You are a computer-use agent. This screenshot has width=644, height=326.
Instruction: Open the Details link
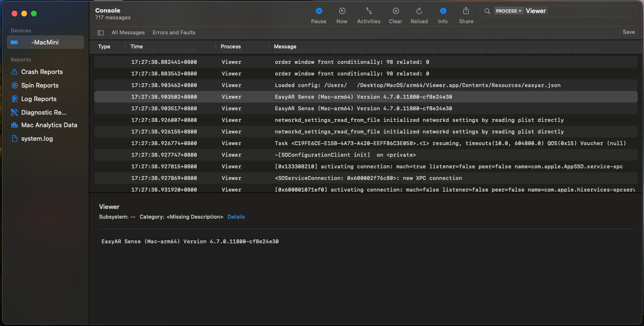click(236, 217)
